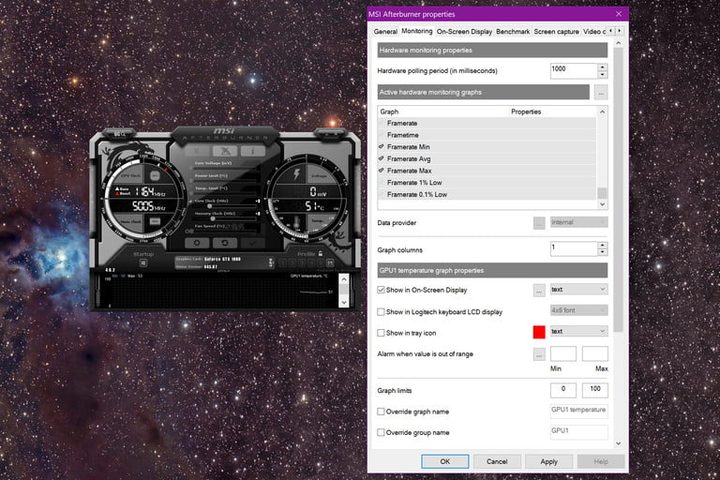The width and height of the screenshot is (720, 480).
Task: Click the Help button
Action: [x=601, y=461]
